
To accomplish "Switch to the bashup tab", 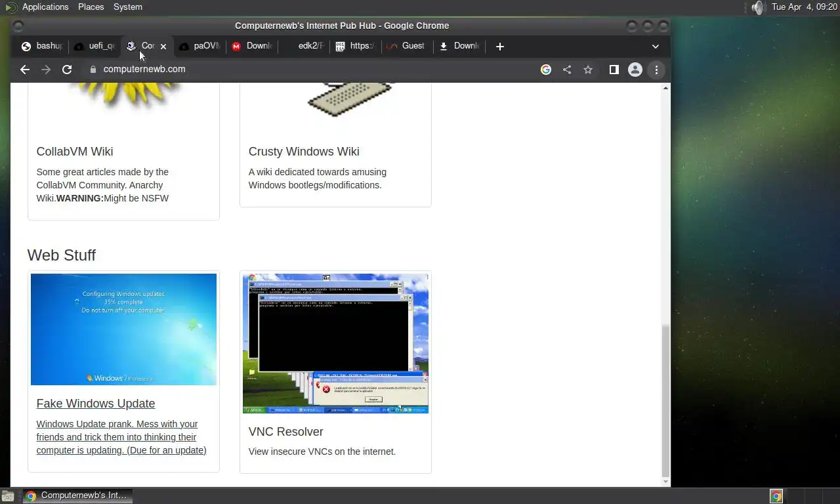I will pyautogui.click(x=43, y=46).
